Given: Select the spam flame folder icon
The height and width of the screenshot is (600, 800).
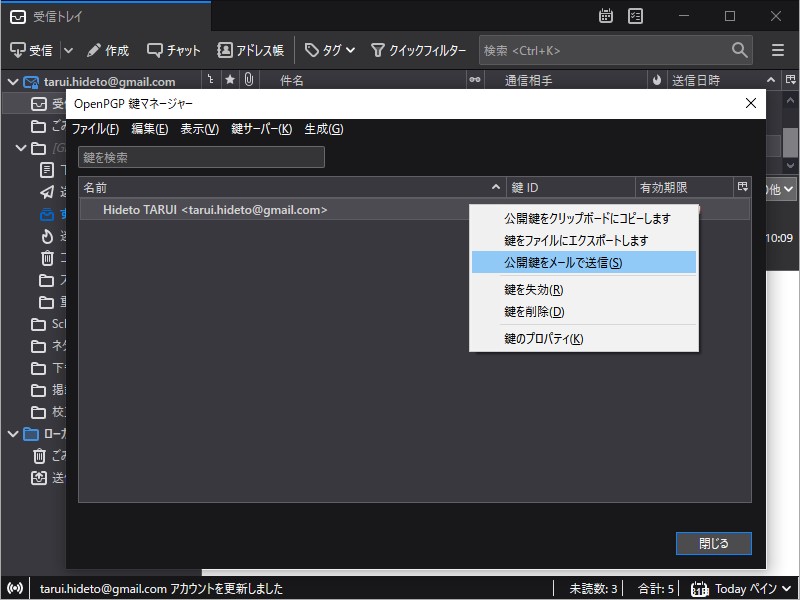Looking at the screenshot, I should click(47, 236).
